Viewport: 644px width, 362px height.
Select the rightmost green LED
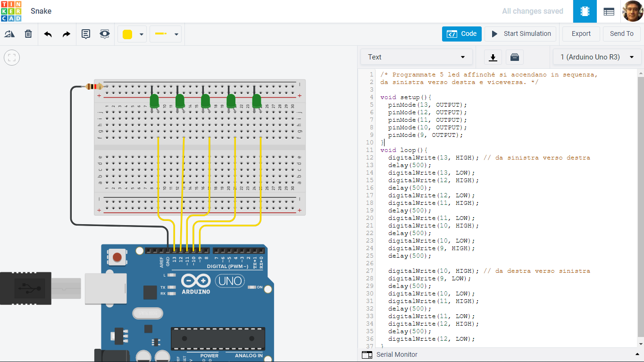[257, 101]
